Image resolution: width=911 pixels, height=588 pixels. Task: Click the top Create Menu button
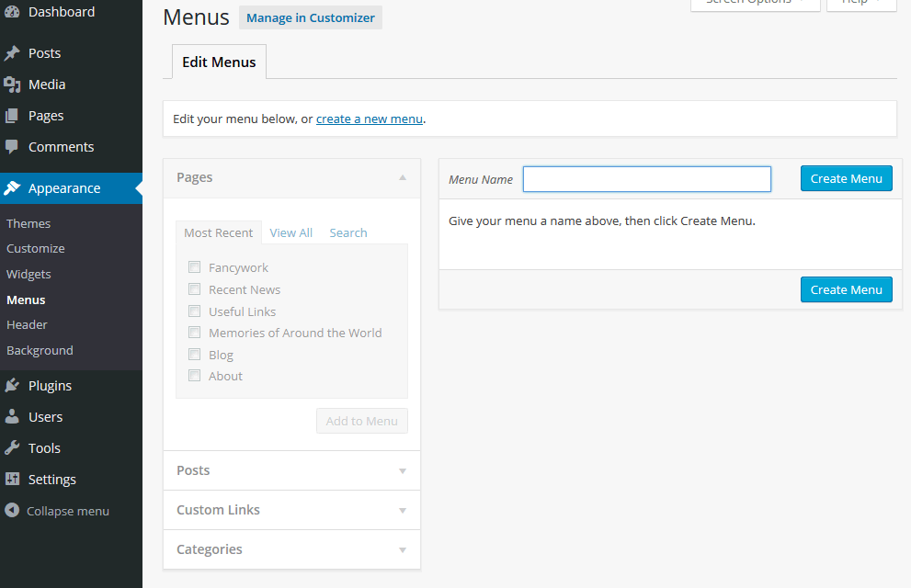(847, 178)
